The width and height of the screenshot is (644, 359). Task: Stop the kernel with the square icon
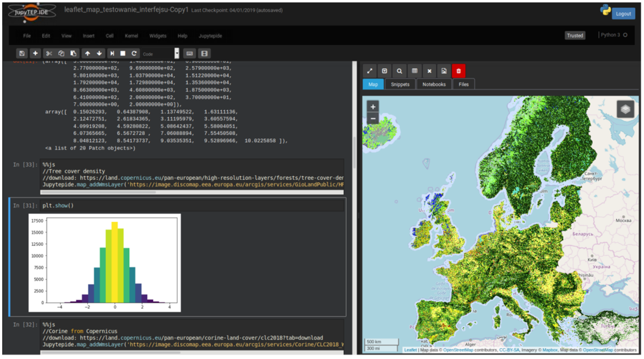(x=123, y=53)
